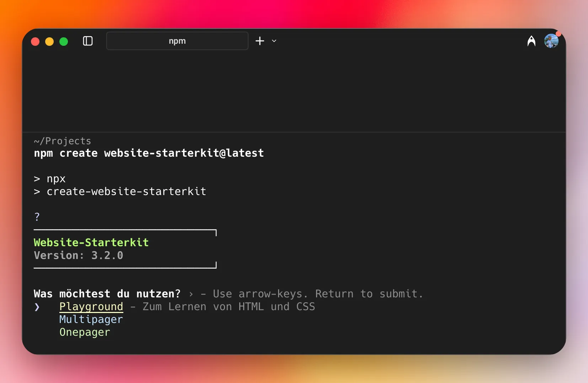Click the underlined Playground link
Image resolution: width=588 pixels, height=383 pixels.
(91, 307)
